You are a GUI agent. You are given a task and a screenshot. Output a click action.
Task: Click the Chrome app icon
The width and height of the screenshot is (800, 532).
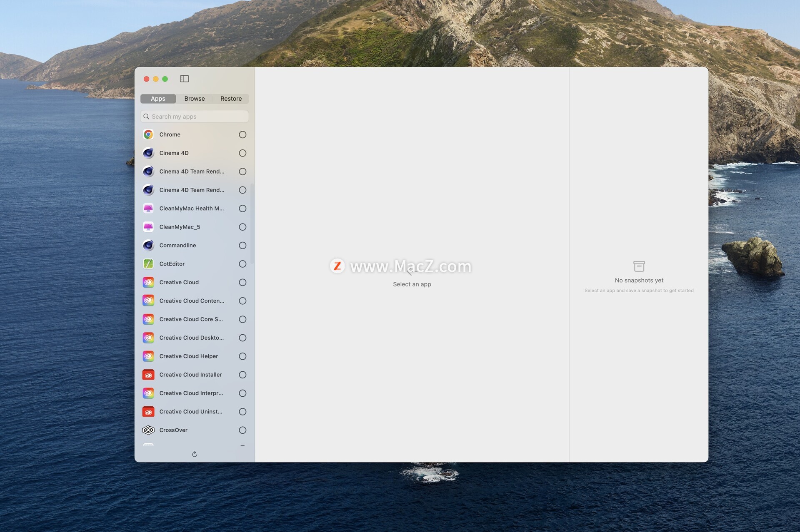pyautogui.click(x=148, y=134)
